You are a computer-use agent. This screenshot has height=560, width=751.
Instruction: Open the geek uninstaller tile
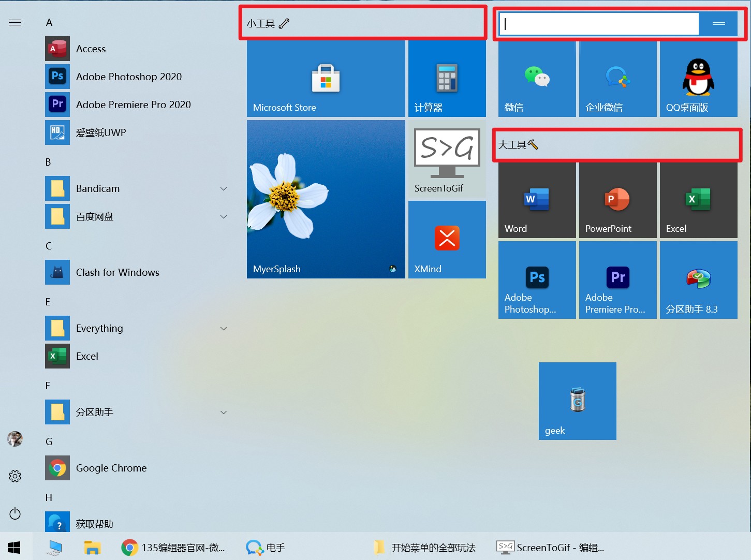coord(578,401)
